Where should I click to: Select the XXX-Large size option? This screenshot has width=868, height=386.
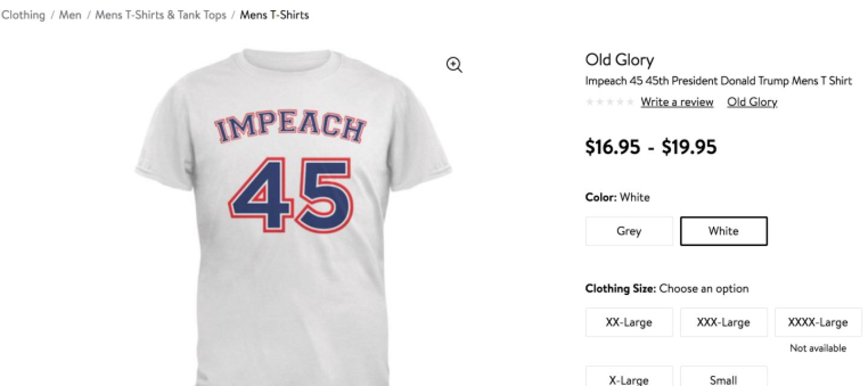pos(723,323)
